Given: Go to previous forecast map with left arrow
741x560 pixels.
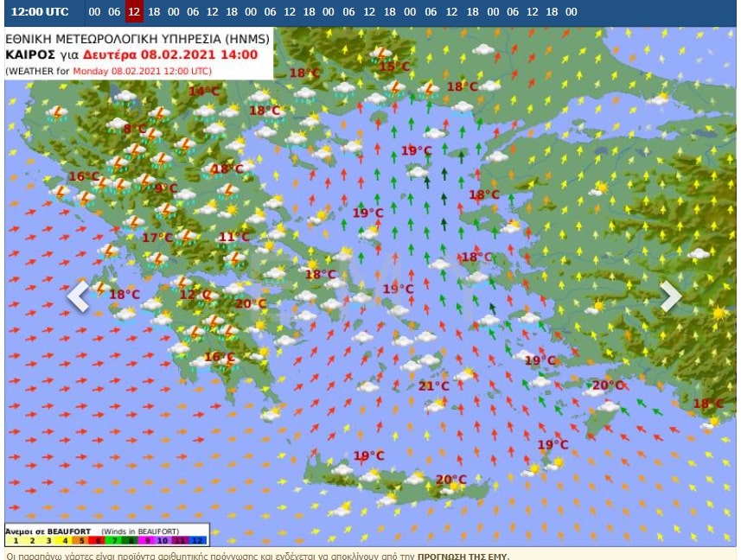Looking at the screenshot, I should click(78, 296).
